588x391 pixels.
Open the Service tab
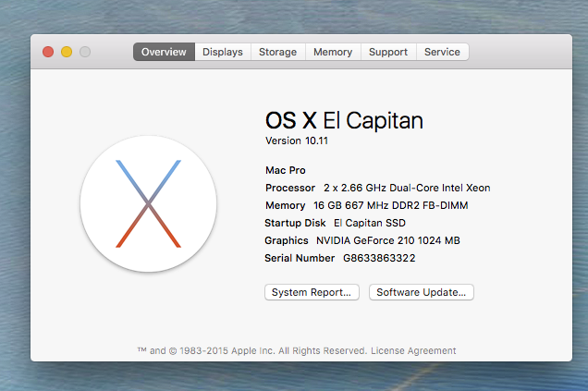(x=442, y=52)
